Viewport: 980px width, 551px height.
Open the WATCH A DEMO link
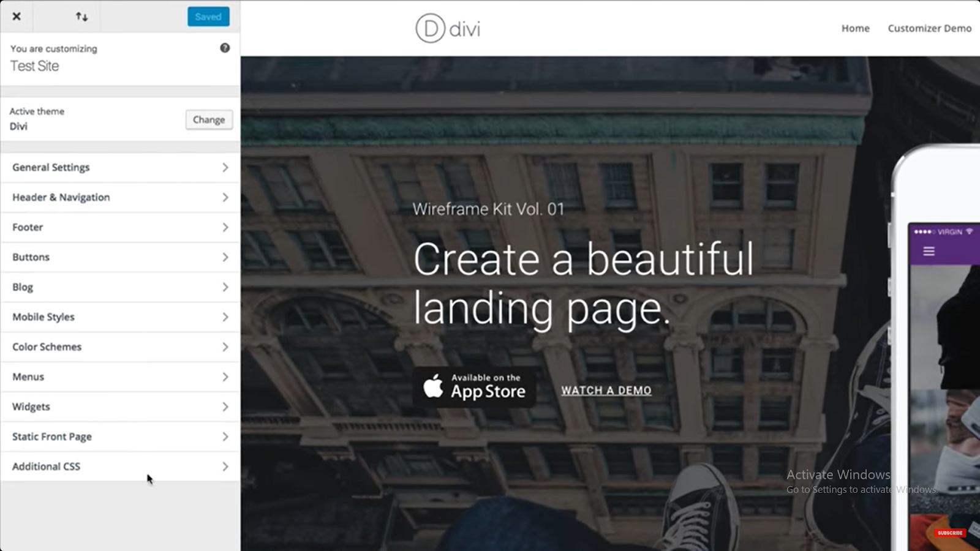606,390
